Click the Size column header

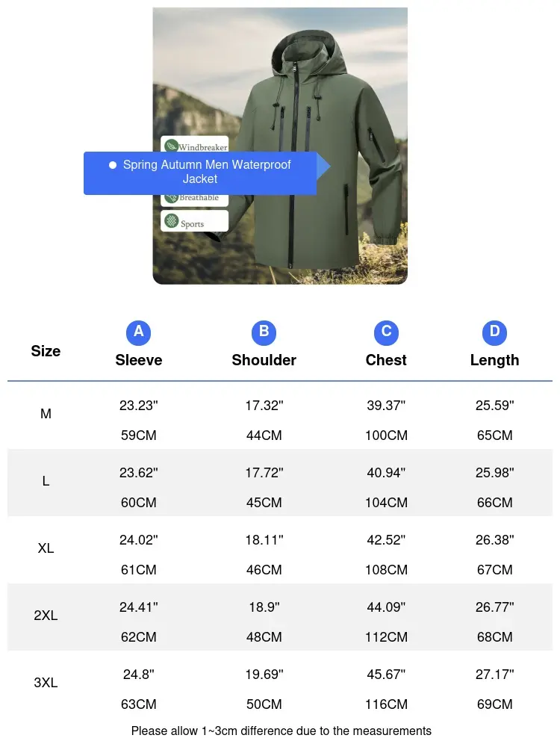pyautogui.click(x=46, y=351)
